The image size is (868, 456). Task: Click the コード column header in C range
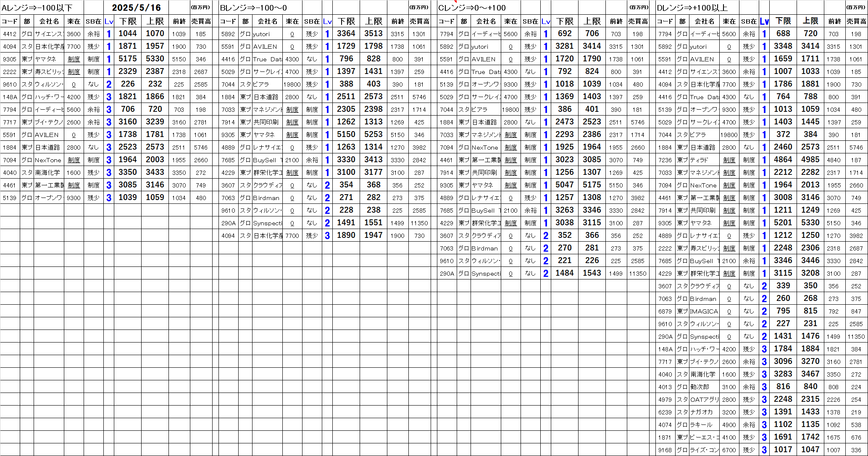click(x=446, y=21)
